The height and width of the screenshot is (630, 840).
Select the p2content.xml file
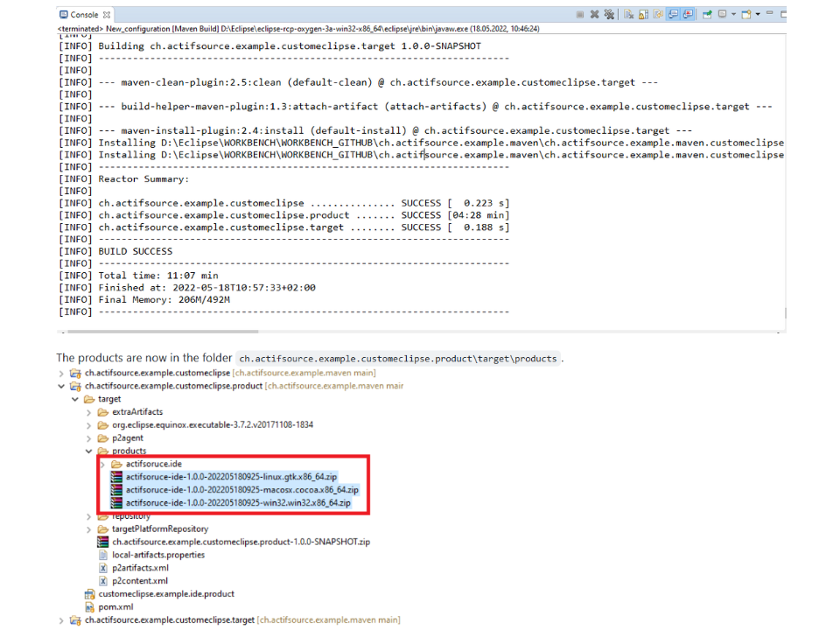click(139, 581)
